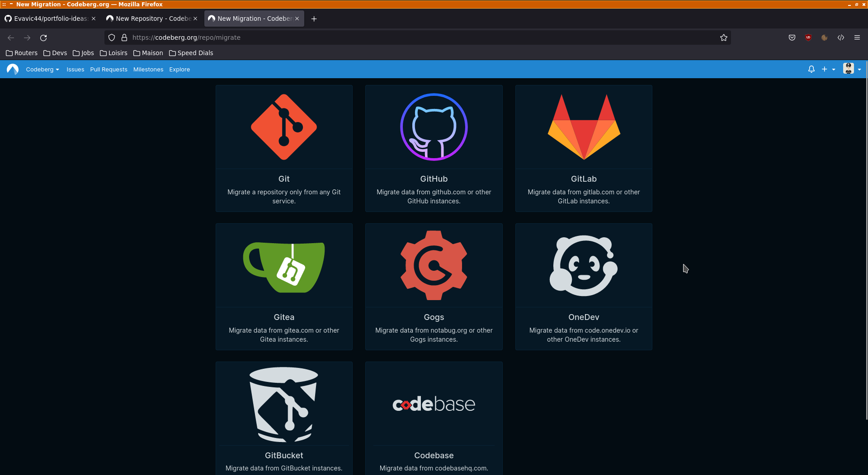Open Explore in navbar
Image resolution: width=868 pixels, height=475 pixels.
tap(179, 69)
